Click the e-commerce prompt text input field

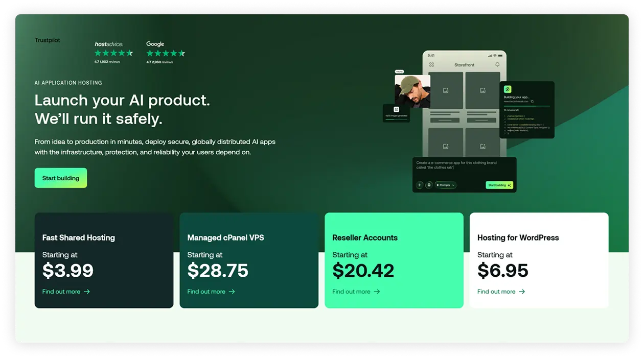pos(455,164)
